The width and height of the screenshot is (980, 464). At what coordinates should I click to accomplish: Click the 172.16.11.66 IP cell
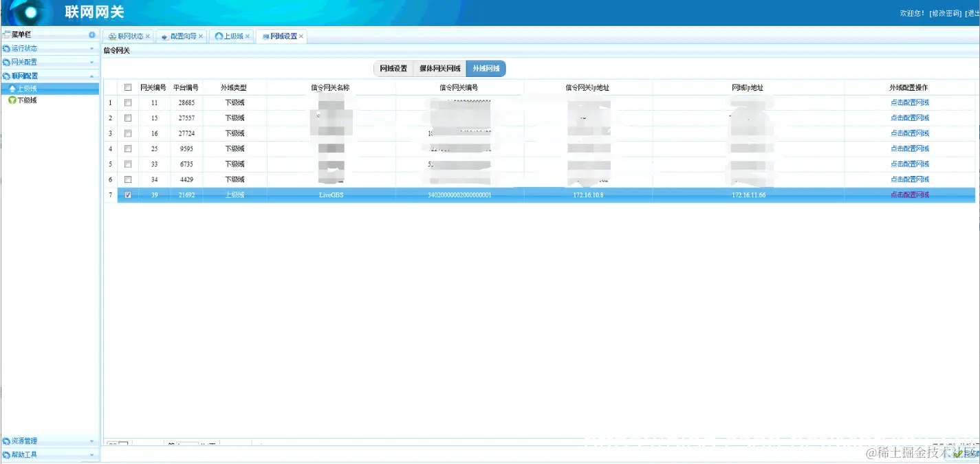748,195
